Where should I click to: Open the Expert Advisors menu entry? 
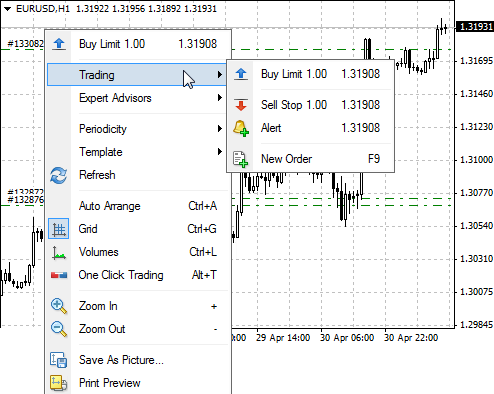(x=138, y=98)
